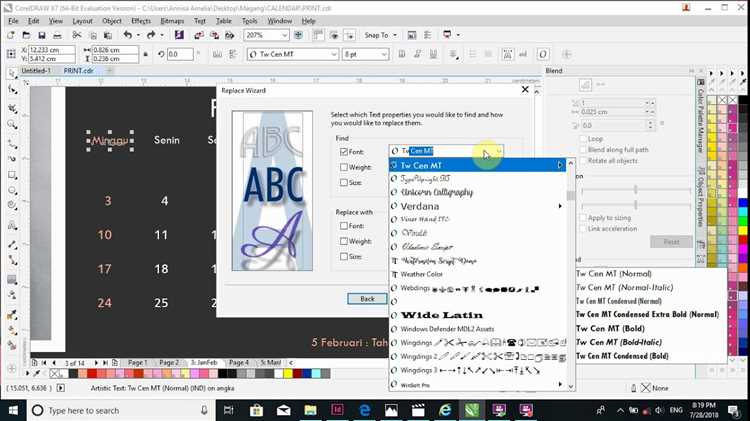750x421 pixels.
Task: Pick the yellow swatch in bottom palette
Action: tap(288, 374)
